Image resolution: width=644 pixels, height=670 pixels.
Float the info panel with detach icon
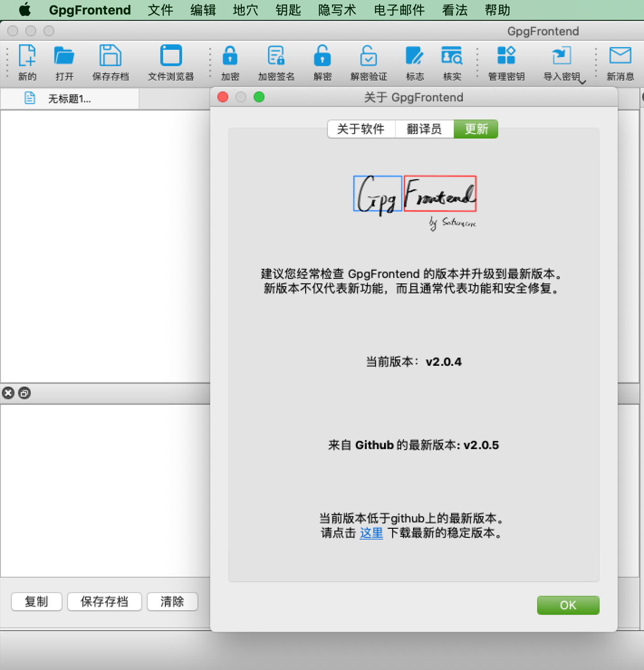[x=24, y=393]
